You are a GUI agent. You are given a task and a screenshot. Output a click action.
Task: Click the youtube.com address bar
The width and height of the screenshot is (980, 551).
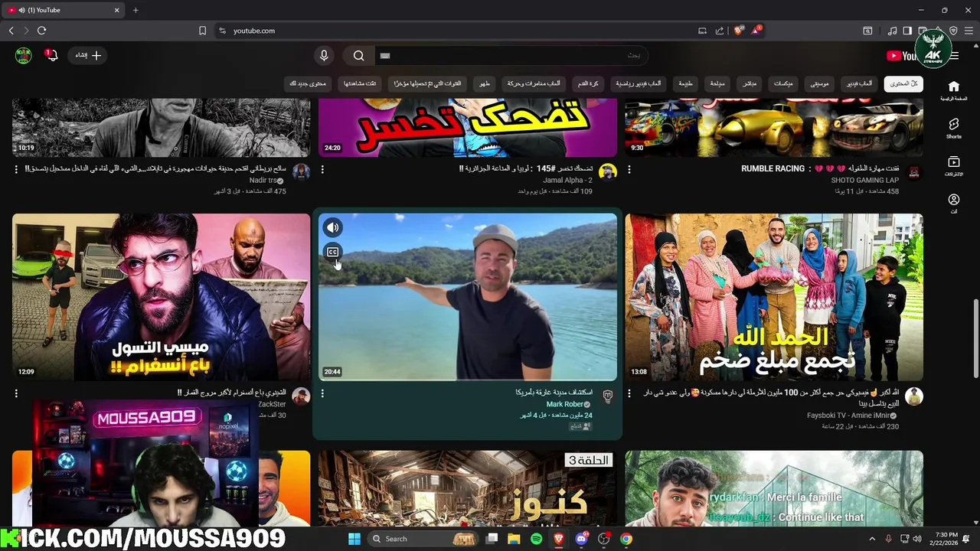tap(459, 31)
